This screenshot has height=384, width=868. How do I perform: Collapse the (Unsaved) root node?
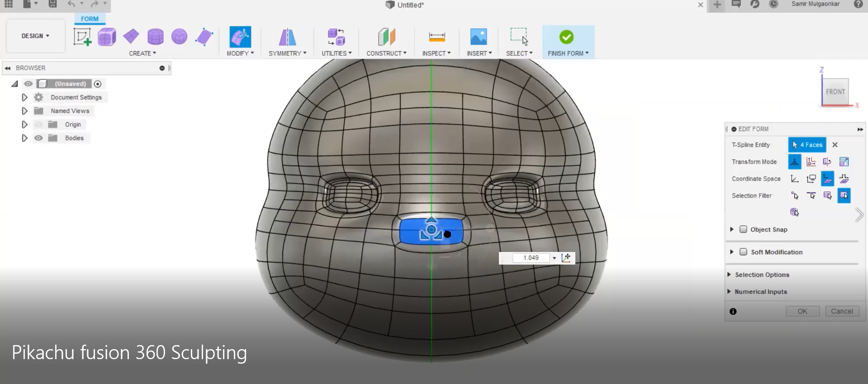coord(14,84)
